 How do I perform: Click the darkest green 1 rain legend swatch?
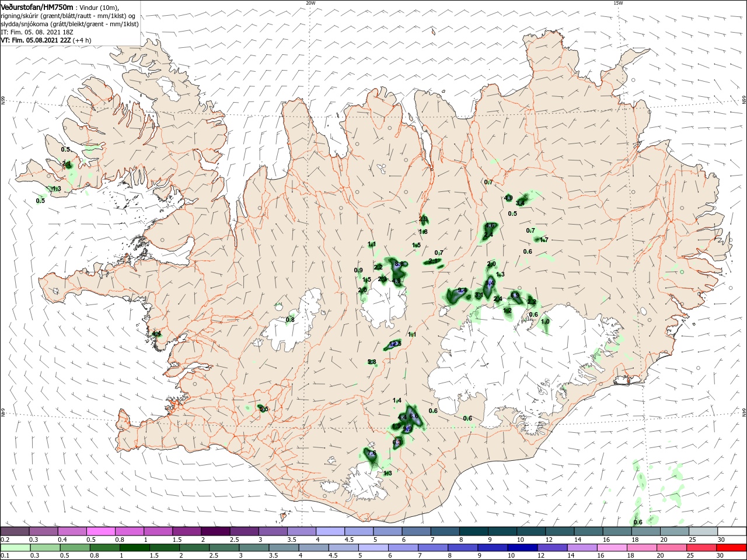tap(135, 548)
